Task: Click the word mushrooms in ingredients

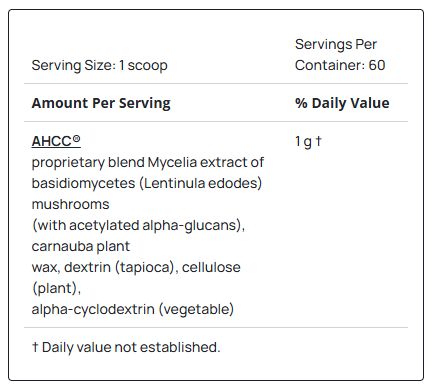Action: pos(70,204)
